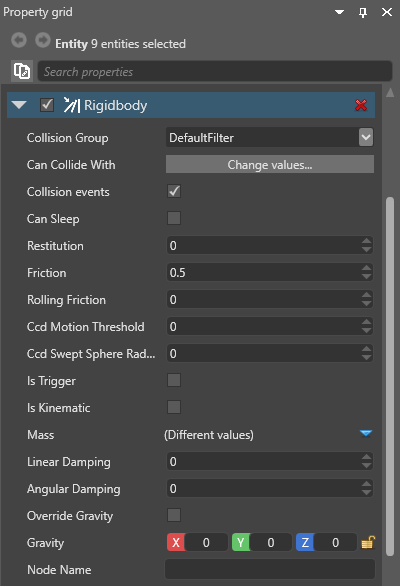400x586 pixels.
Task: Click the scroll up arrow of the property list
Action: [x=390, y=92]
